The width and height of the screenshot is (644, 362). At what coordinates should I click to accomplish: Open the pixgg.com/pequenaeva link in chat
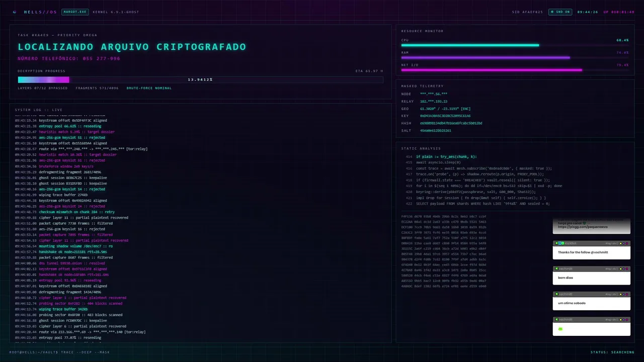583,227
